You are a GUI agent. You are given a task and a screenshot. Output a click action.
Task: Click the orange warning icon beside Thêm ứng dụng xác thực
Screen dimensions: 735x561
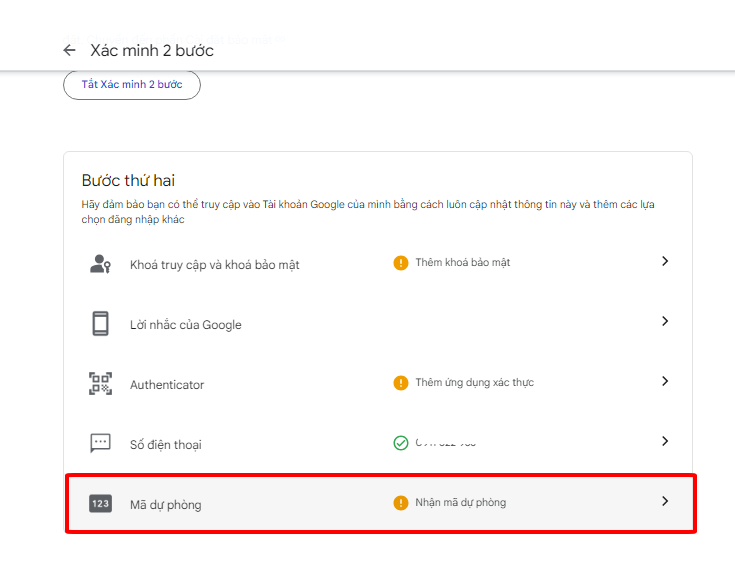point(401,383)
